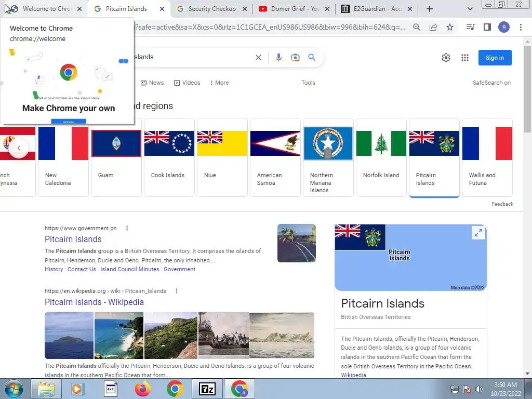Open search by image camera icon
The image size is (532, 399).
coord(295,57)
